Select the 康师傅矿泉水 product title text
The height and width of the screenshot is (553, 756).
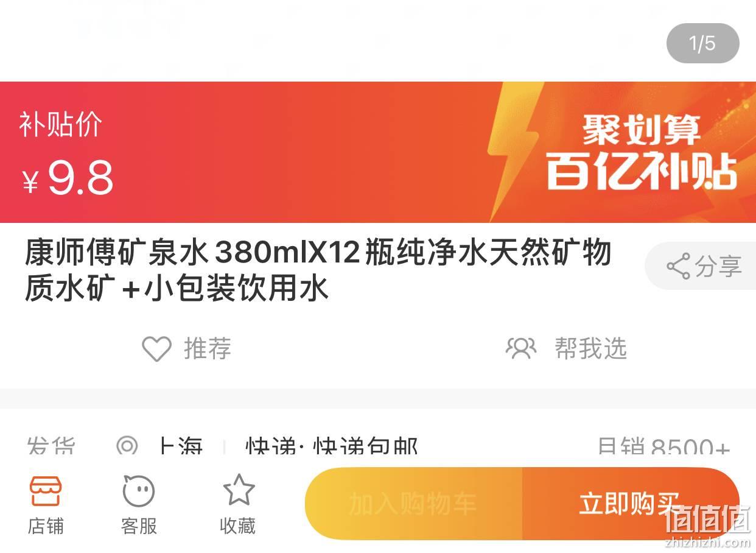tap(318, 270)
